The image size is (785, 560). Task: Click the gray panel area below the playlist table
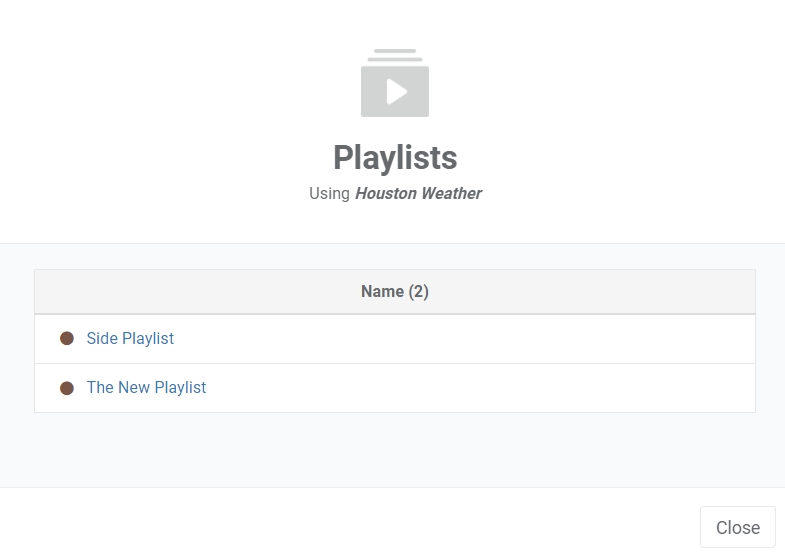click(x=394, y=450)
